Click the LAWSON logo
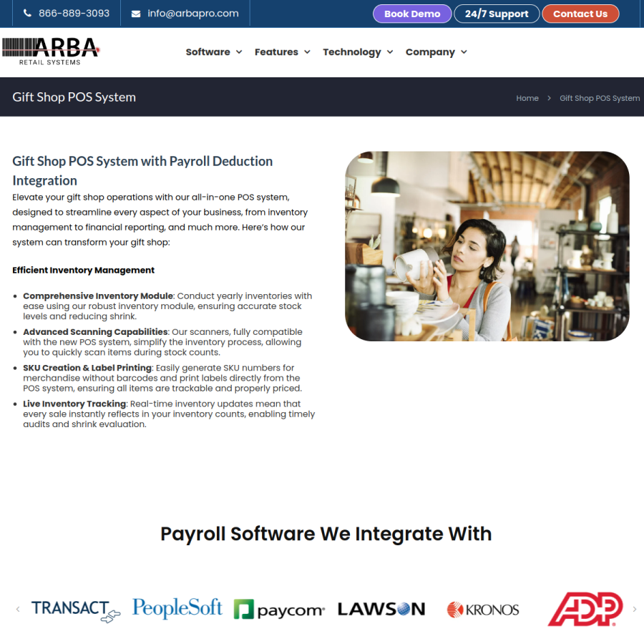The height and width of the screenshot is (644, 644). (x=381, y=609)
